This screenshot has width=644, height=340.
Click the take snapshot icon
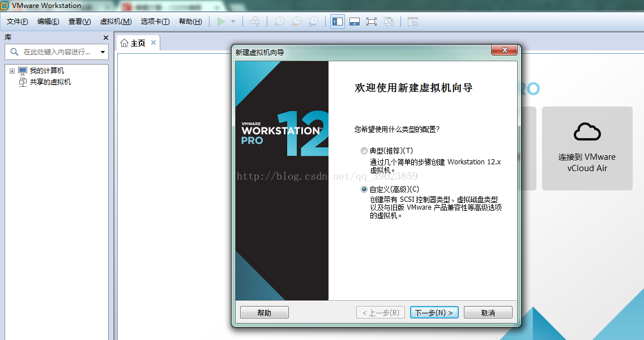click(279, 22)
